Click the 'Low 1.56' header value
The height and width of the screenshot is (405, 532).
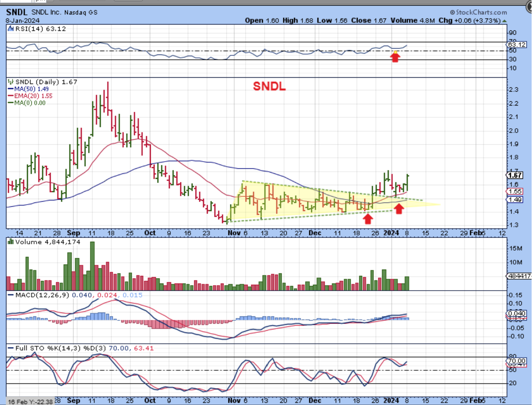tap(332, 20)
